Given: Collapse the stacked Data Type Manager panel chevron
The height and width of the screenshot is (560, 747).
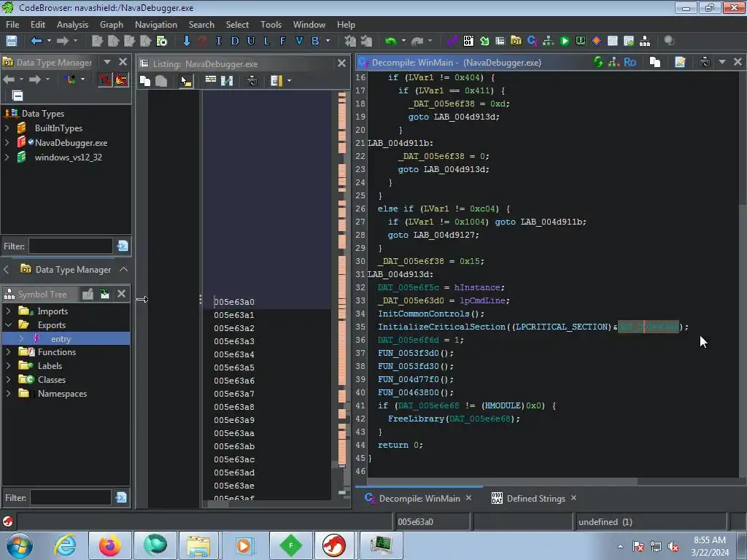Looking at the screenshot, I should 124,270.
